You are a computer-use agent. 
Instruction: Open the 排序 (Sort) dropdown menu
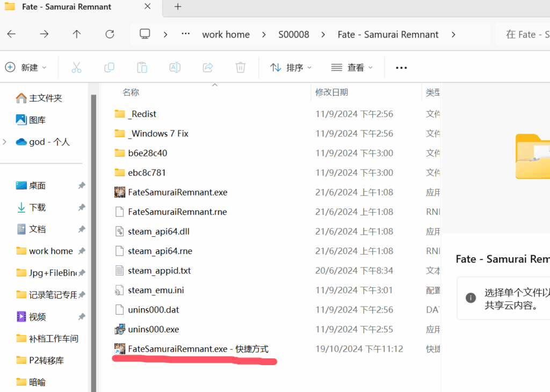(291, 68)
